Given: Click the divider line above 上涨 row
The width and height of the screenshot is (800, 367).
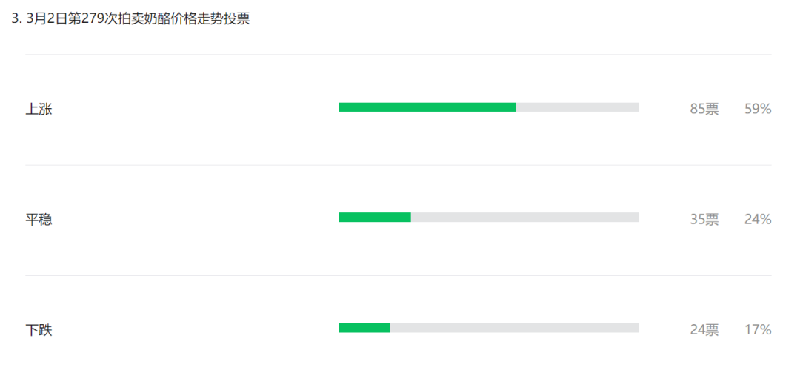Looking at the screenshot, I should pyautogui.click(x=398, y=54).
